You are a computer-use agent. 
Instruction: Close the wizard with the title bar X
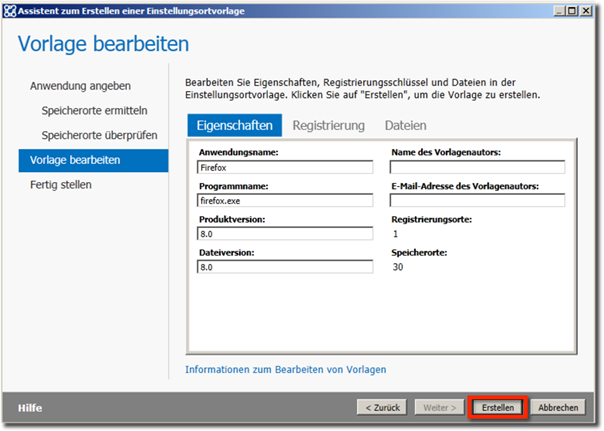point(586,10)
